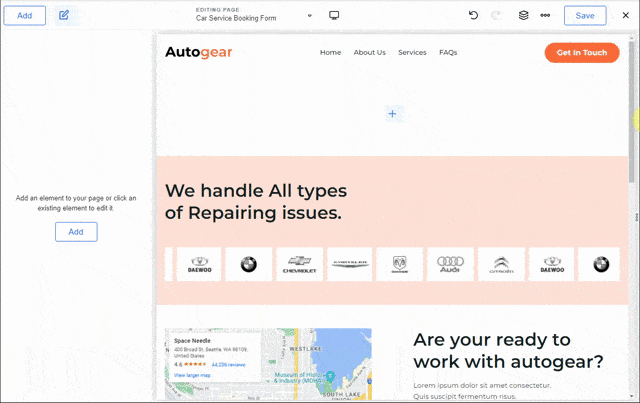The height and width of the screenshot is (403, 640).
Task: Open the About Us nav link
Action: click(x=369, y=52)
